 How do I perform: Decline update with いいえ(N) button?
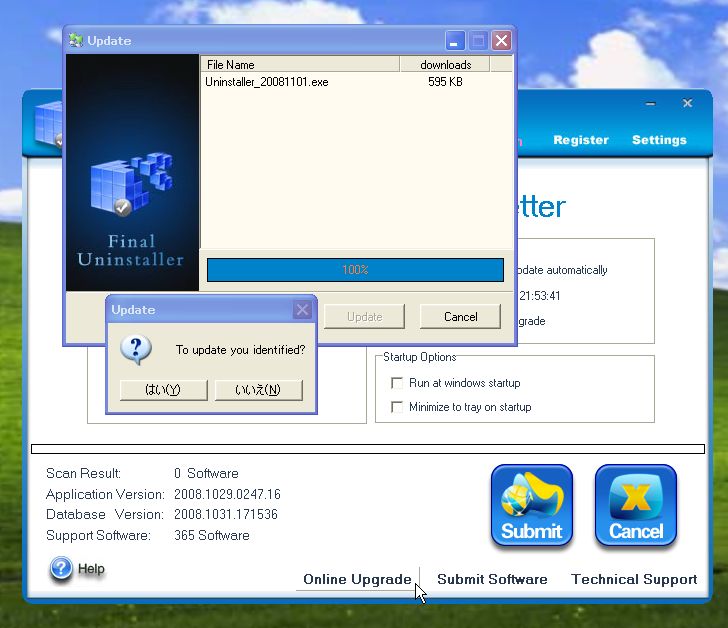pos(258,389)
